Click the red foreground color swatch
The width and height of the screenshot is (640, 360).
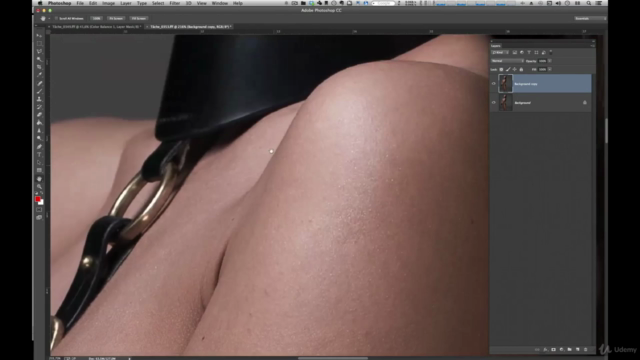coord(38,199)
